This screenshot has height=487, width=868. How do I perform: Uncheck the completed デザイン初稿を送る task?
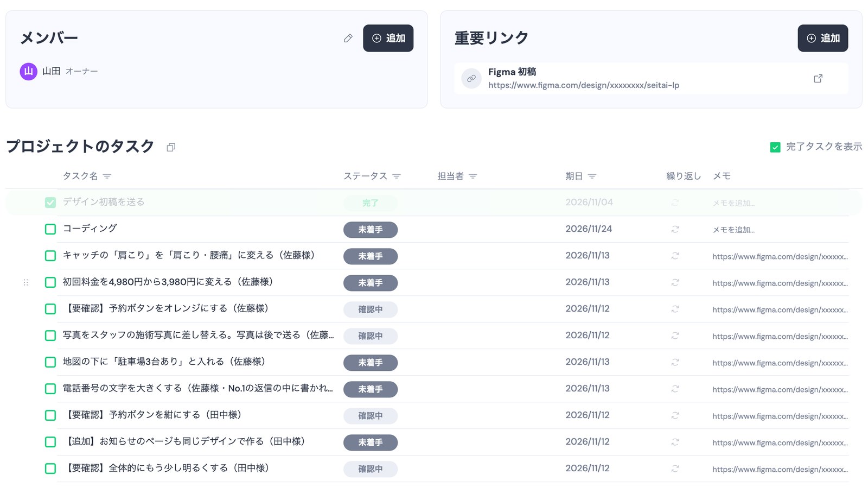click(x=50, y=203)
